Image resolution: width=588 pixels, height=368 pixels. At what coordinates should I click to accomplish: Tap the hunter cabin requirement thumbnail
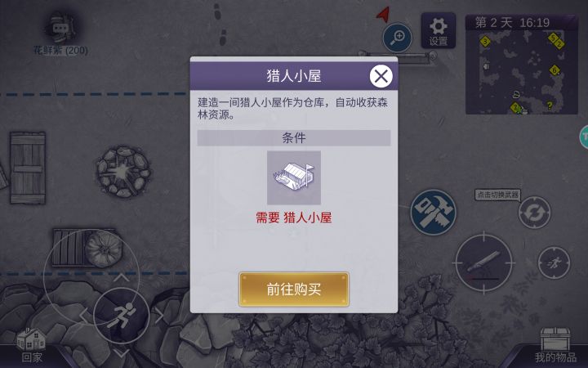tap(294, 177)
